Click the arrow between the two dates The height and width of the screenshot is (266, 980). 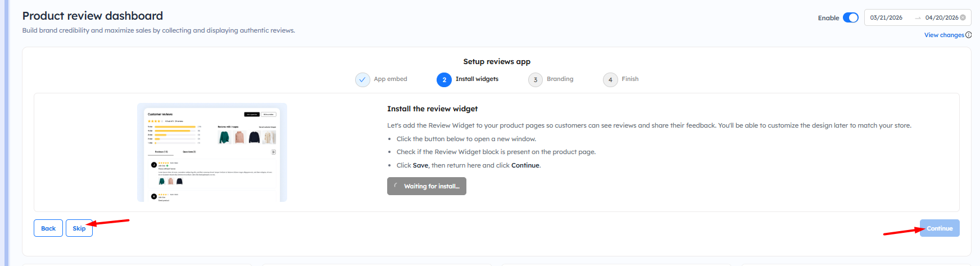click(x=918, y=18)
